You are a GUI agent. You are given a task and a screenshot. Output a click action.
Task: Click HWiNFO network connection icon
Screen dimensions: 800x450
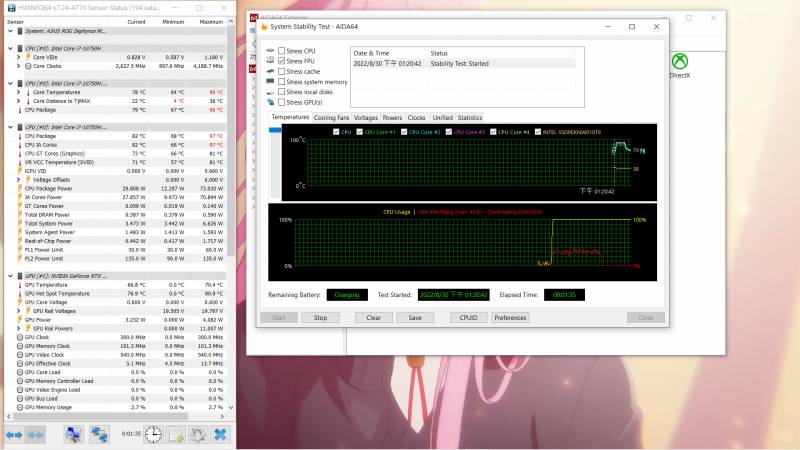[99, 435]
